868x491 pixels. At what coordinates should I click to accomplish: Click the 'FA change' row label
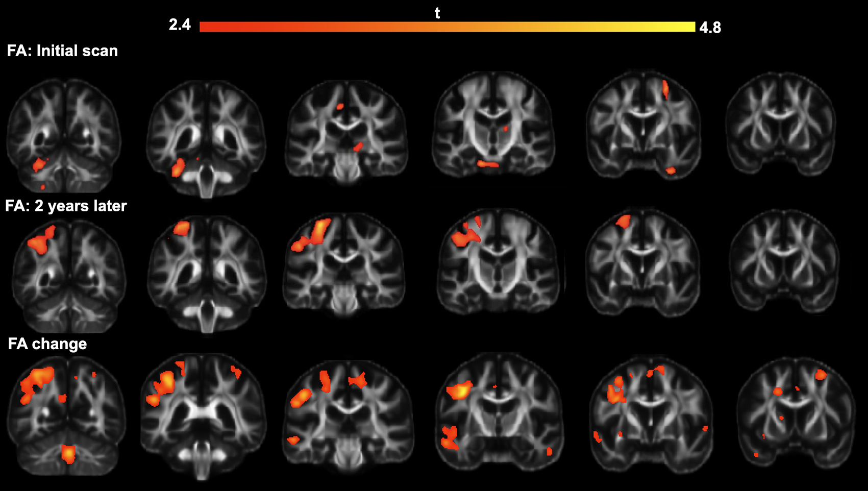(x=47, y=344)
